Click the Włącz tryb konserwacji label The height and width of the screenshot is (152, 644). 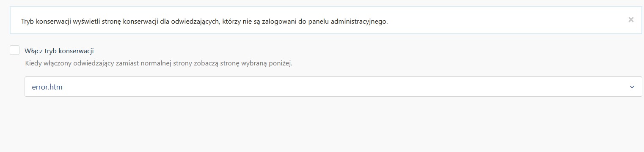coord(59,51)
